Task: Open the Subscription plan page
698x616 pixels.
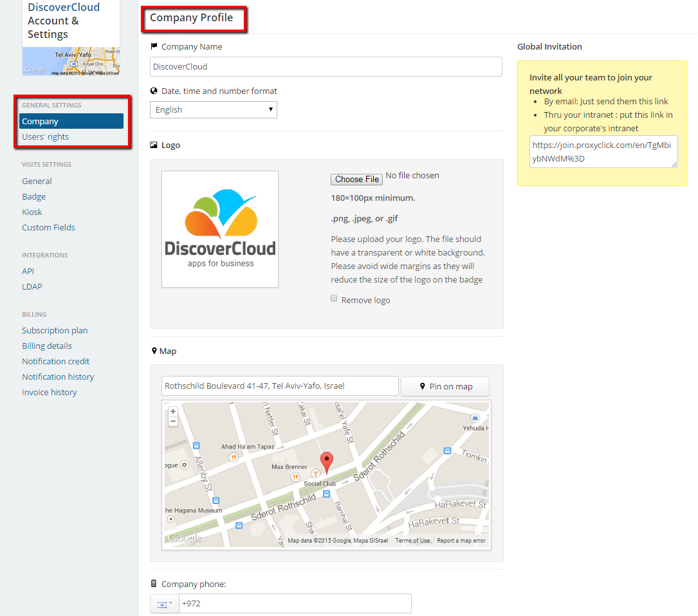Action: coord(55,330)
